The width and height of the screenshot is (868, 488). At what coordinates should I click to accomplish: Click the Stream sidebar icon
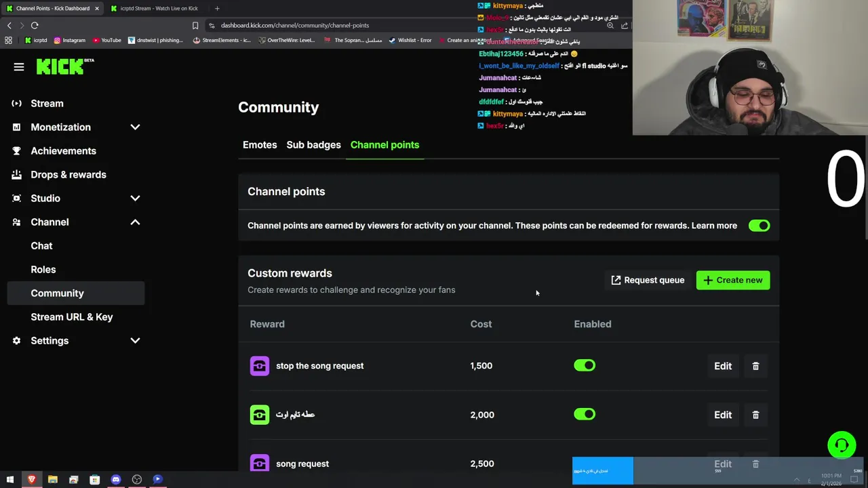[16, 104]
